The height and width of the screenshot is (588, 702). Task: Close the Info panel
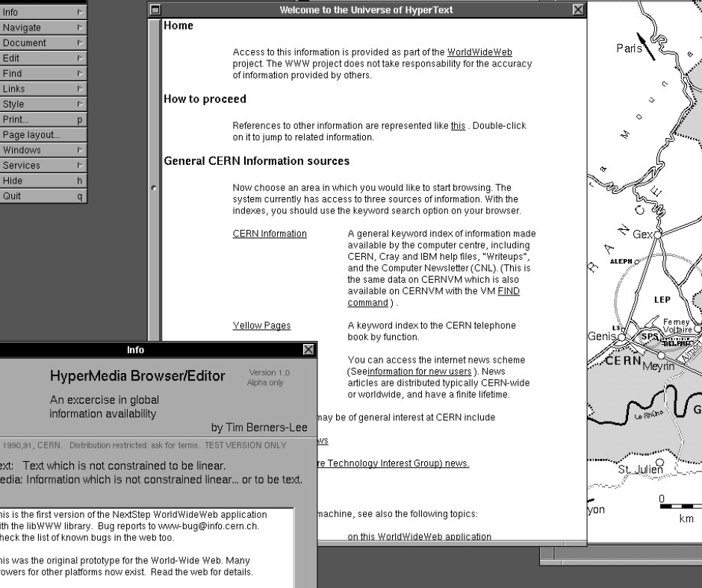coord(308,349)
